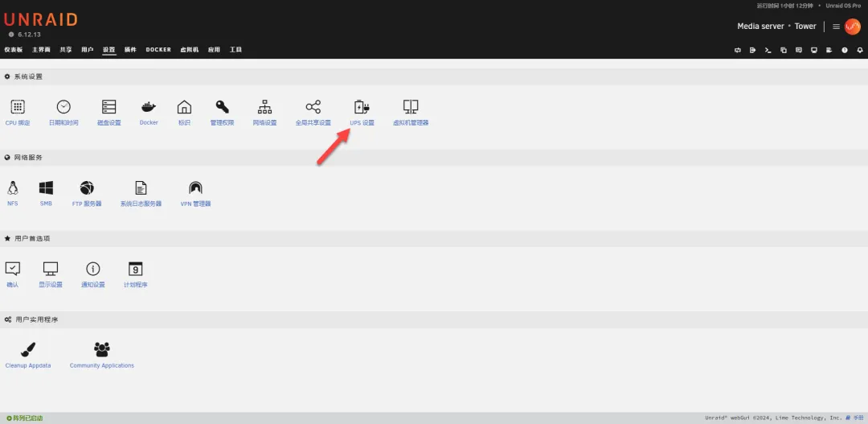Click the Docker whale icon

(x=149, y=107)
